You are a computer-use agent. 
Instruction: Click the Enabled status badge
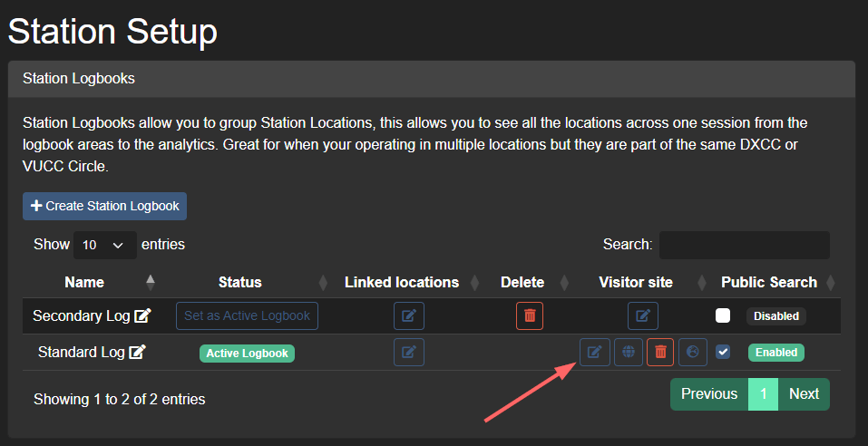click(x=776, y=353)
